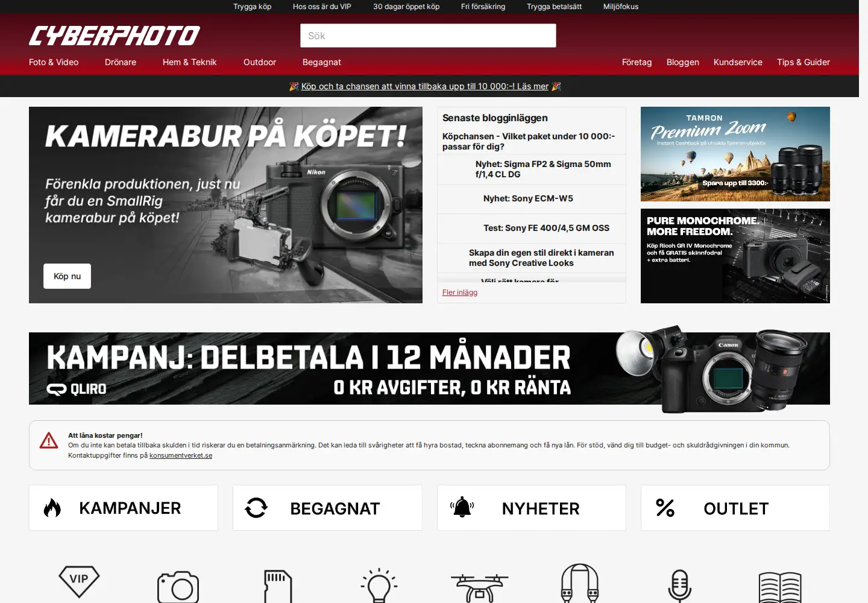868x603 pixels.
Task: Click Trygga köp in top bar
Action: [253, 7]
